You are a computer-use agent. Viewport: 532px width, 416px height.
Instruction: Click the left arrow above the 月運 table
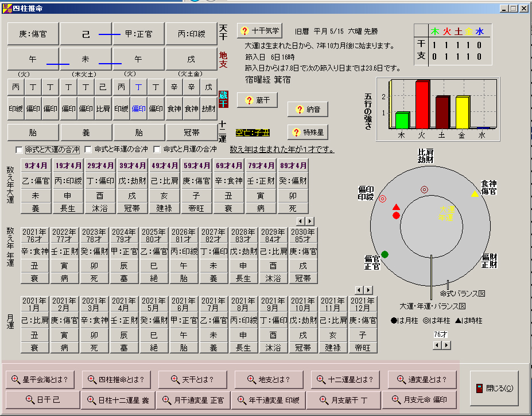tap(359, 290)
